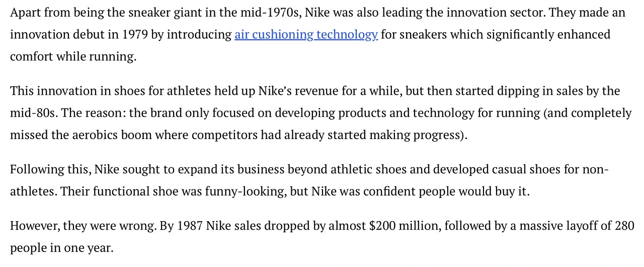Click the year "1987" in the last paragraph
The width and height of the screenshot is (644, 267).
pyautogui.click(x=190, y=226)
